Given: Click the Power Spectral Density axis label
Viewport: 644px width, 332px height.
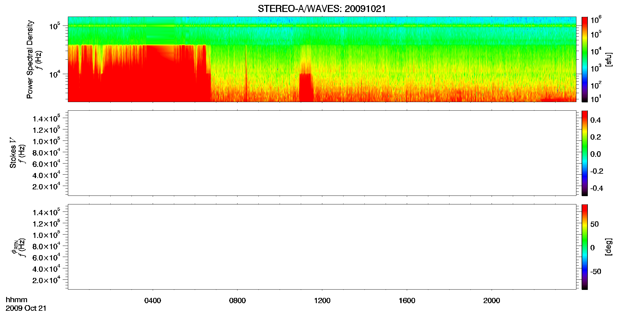Looking at the screenshot, I should (x=30, y=59).
